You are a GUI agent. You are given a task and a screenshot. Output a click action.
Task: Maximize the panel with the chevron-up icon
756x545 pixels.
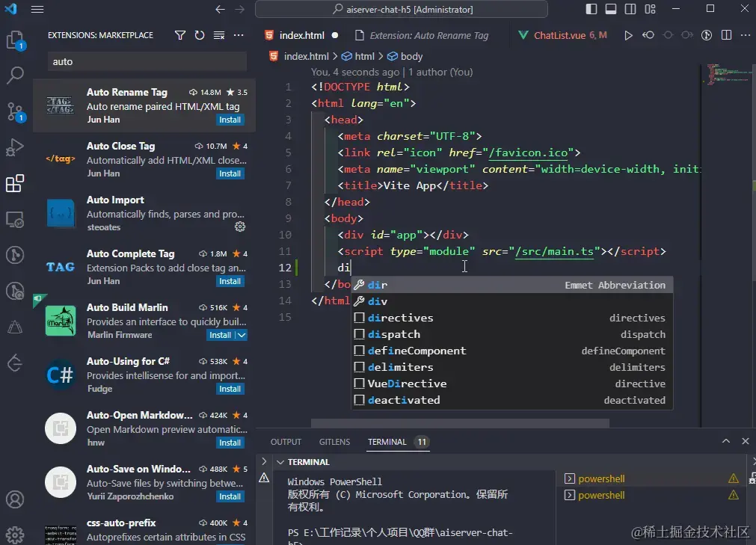click(725, 441)
